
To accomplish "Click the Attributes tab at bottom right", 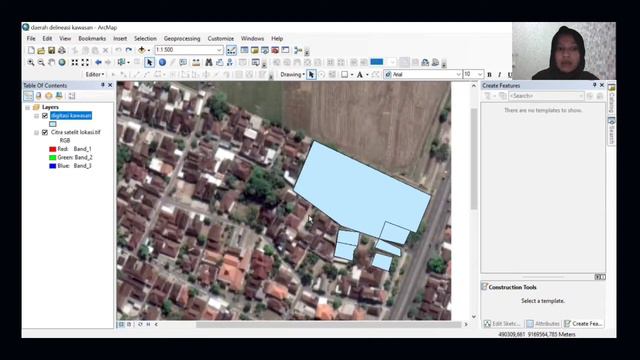I will [543, 324].
